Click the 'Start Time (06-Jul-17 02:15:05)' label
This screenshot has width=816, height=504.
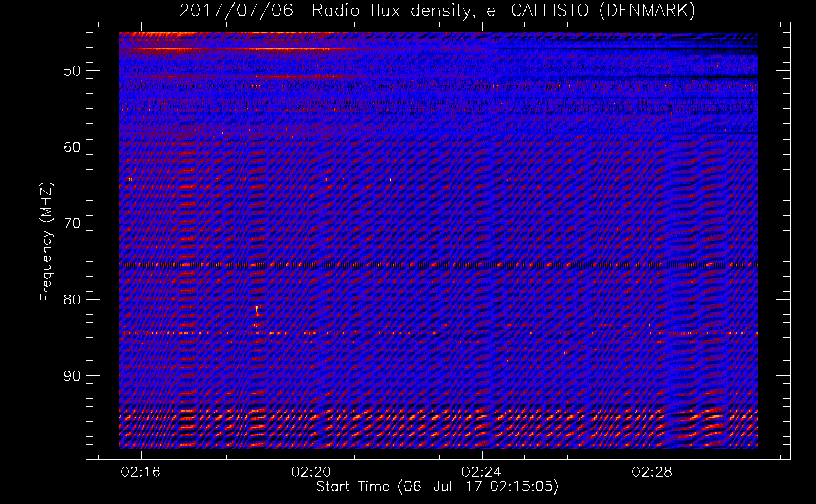click(437, 487)
